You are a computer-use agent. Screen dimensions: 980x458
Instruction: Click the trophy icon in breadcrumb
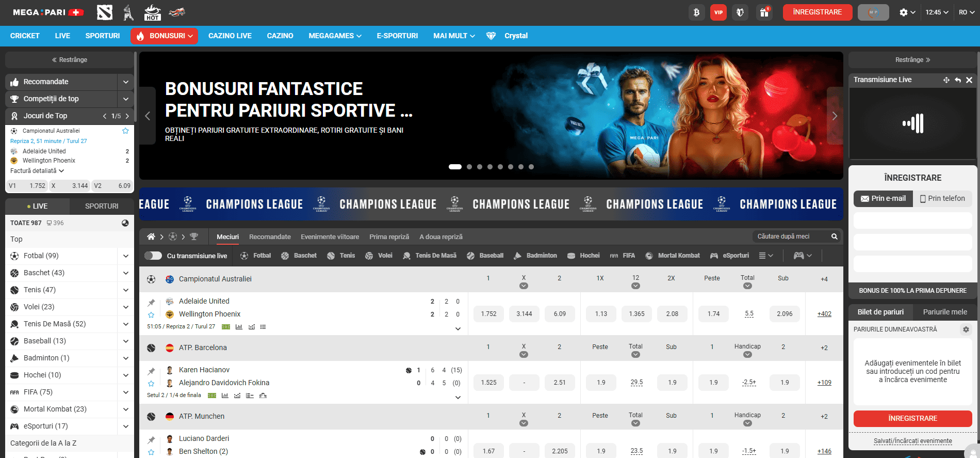[194, 236]
